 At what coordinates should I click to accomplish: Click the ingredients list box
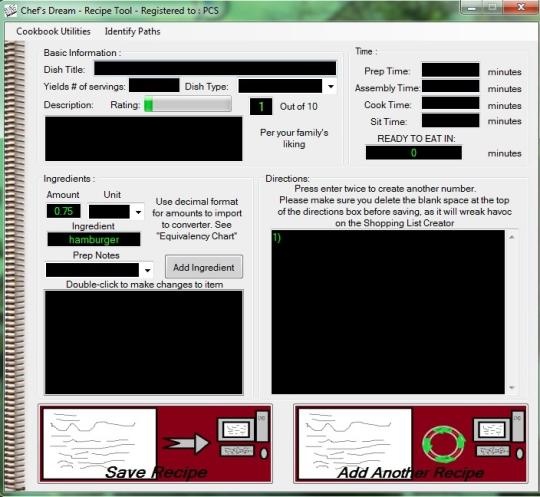[144, 342]
